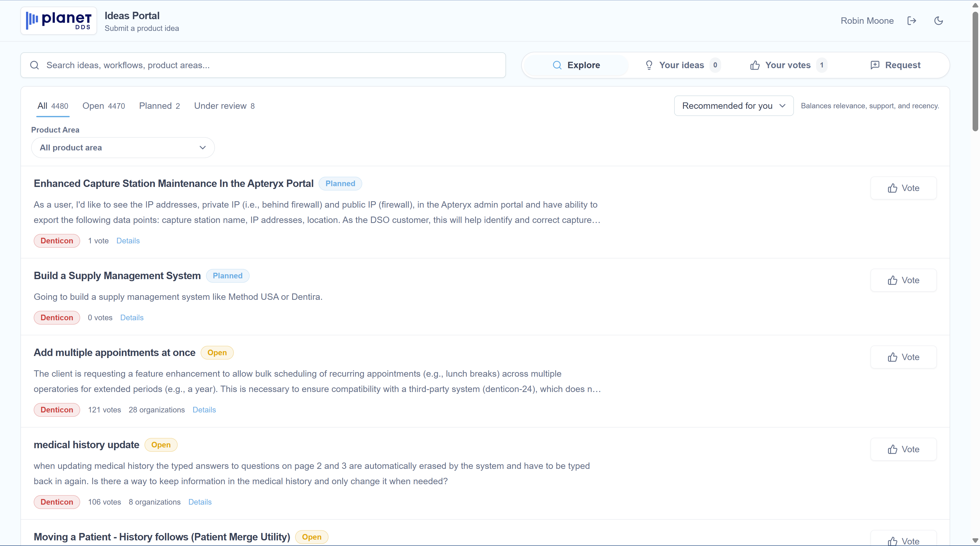Focus the Search ideas input field
980x546 pixels.
263,65
